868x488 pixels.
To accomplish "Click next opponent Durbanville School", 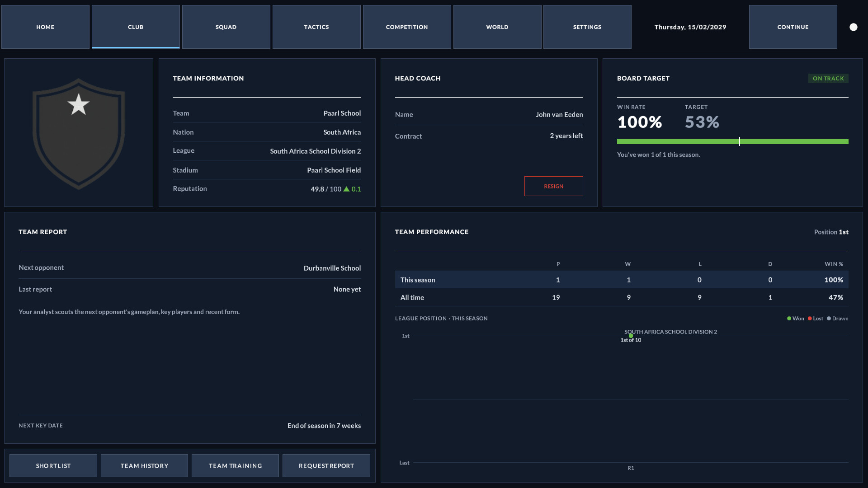I will (332, 268).
